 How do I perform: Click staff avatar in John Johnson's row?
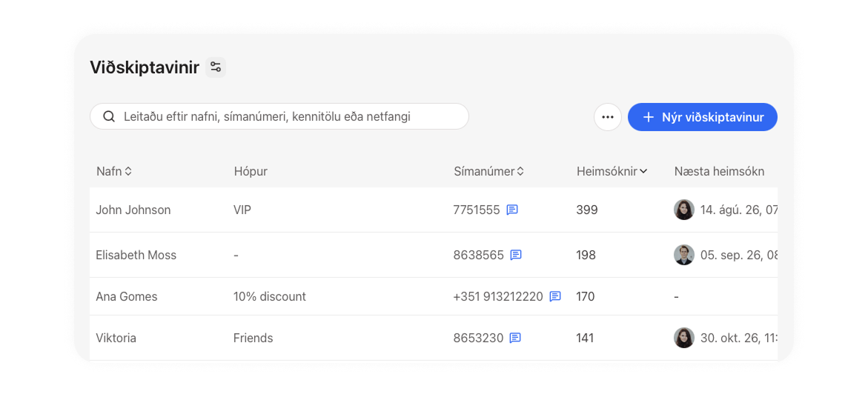click(684, 210)
